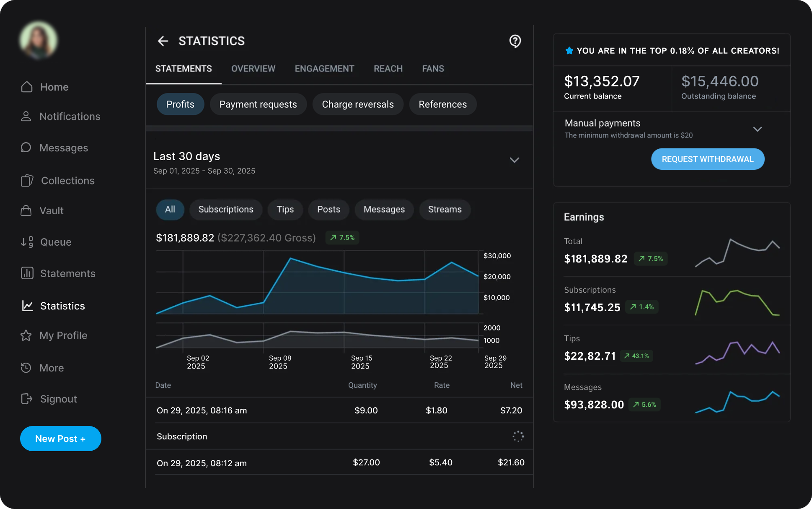Image resolution: width=812 pixels, height=509 pixels.
Task: Click the Sep 15 point on earnings chart
Action: 344,273
